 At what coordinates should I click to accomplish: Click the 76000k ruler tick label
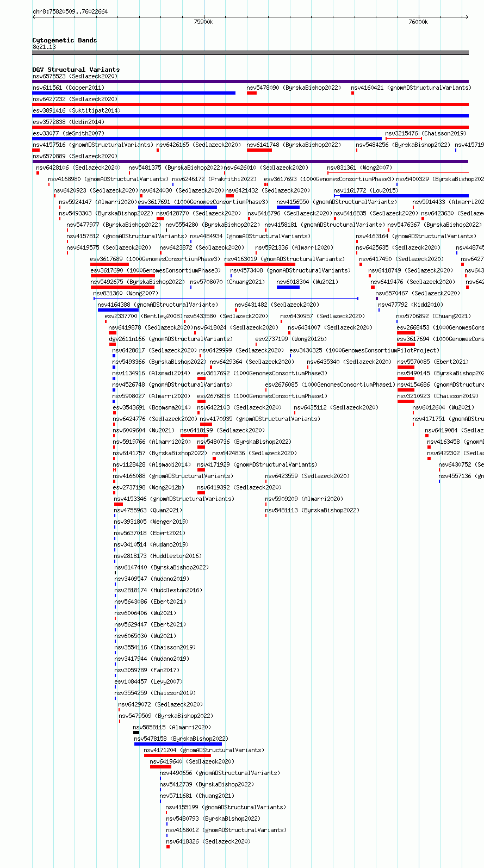(418, 22)
